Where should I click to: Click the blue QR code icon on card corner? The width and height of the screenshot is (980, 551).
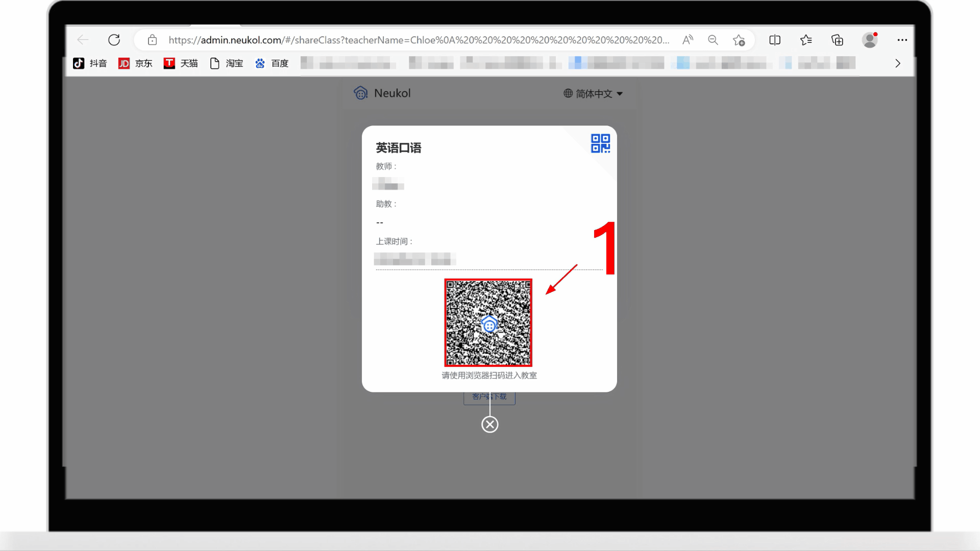click(600, 143)
